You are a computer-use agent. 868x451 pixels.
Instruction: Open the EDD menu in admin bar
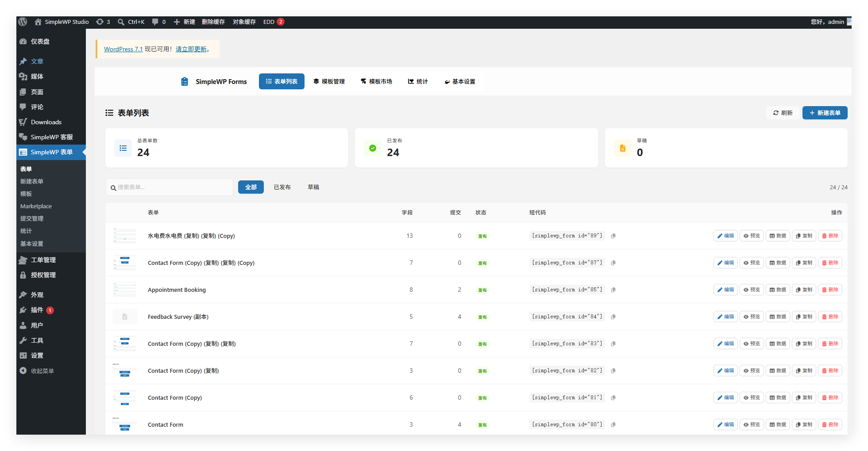click(274, 22)
